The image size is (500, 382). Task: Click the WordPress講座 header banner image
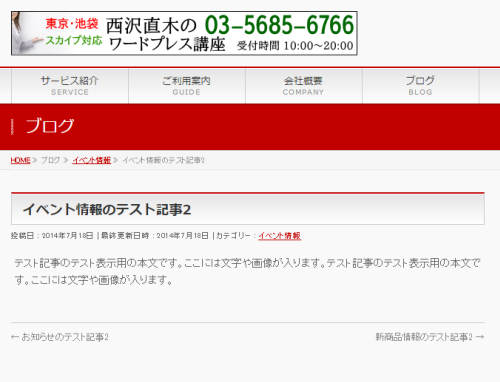click(x=184, y=33)
